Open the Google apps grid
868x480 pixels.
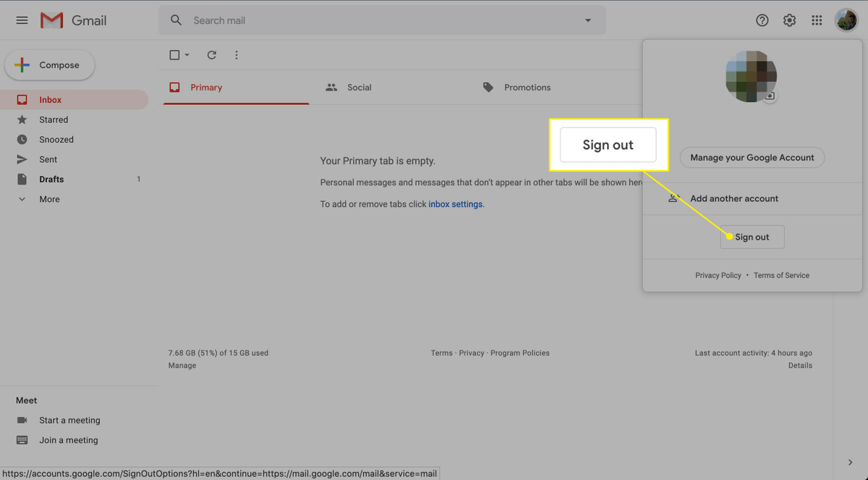(817, 20)
